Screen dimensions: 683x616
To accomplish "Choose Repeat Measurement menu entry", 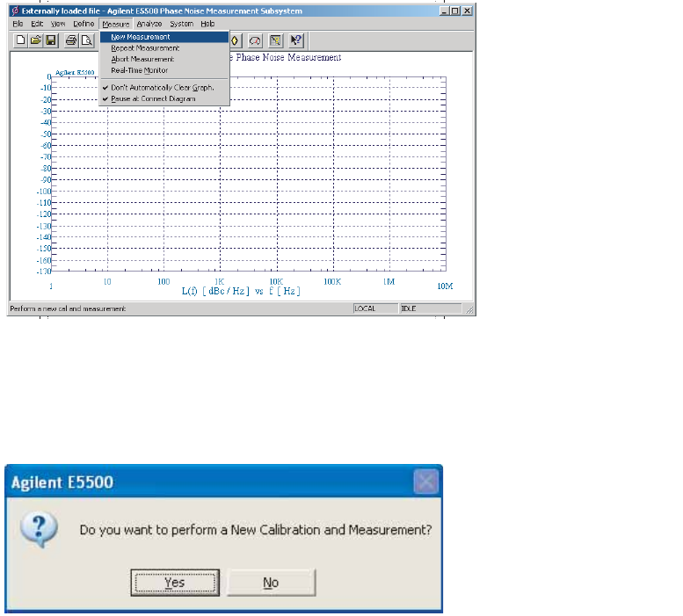I will point(164,47).
